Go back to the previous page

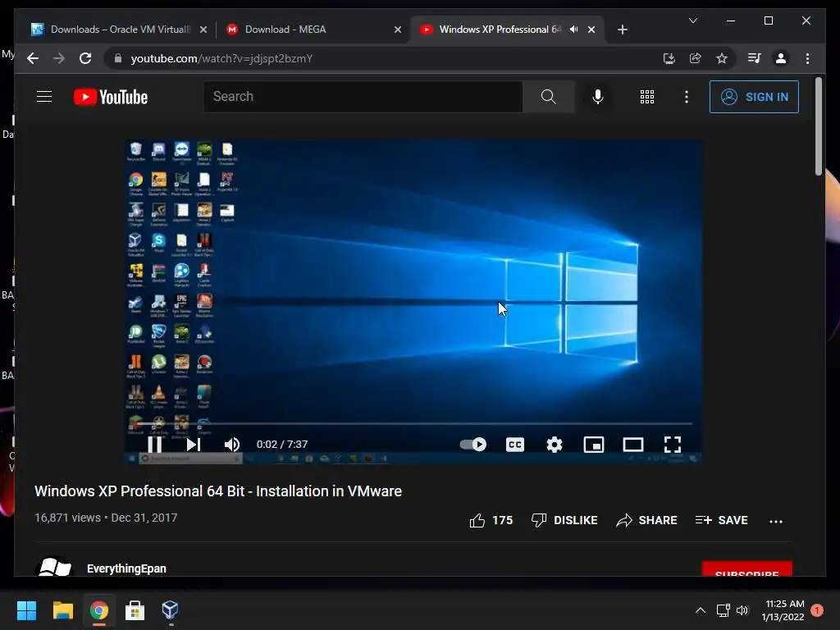click(33, 58)
